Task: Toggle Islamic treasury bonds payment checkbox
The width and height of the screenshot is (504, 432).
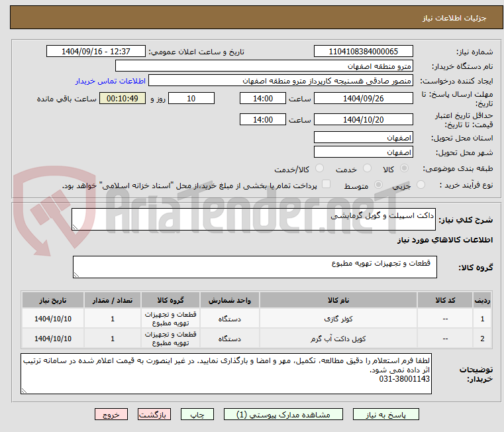Action: [326, 184]
